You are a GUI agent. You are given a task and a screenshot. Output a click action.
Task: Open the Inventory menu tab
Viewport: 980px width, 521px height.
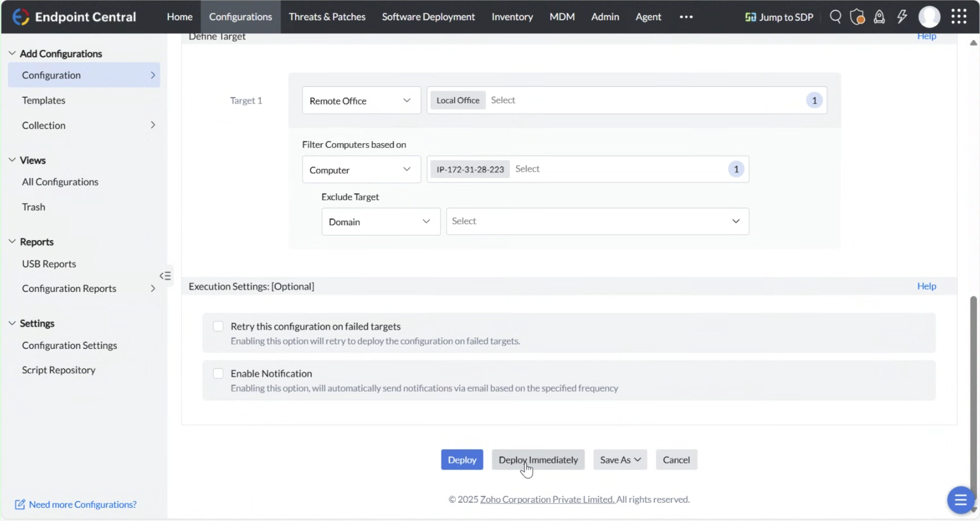[512, 17]
